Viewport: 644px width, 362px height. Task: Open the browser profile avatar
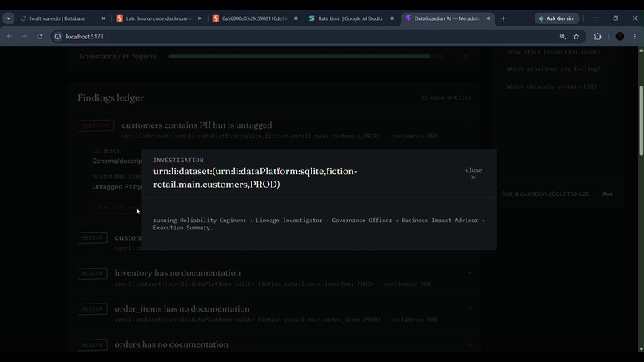pos(620,37)
